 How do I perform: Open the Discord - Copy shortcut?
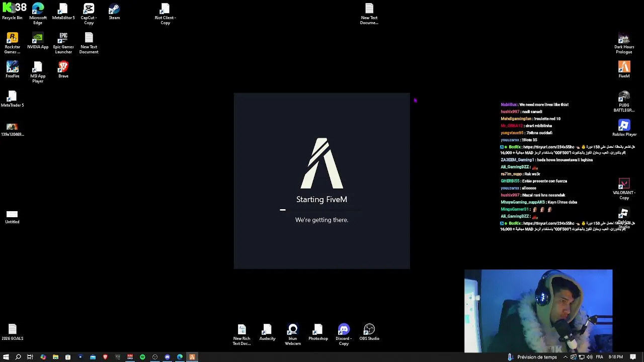click(x=344, y=335)
